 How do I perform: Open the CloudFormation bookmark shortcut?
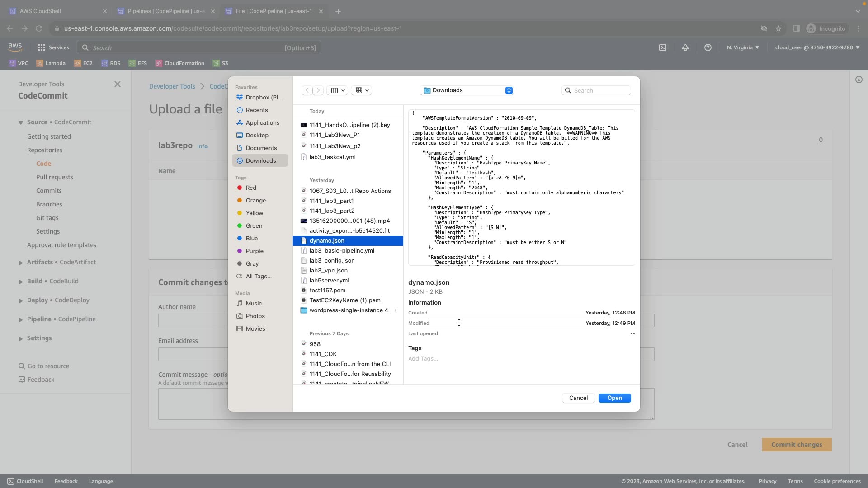coord(180,63)
